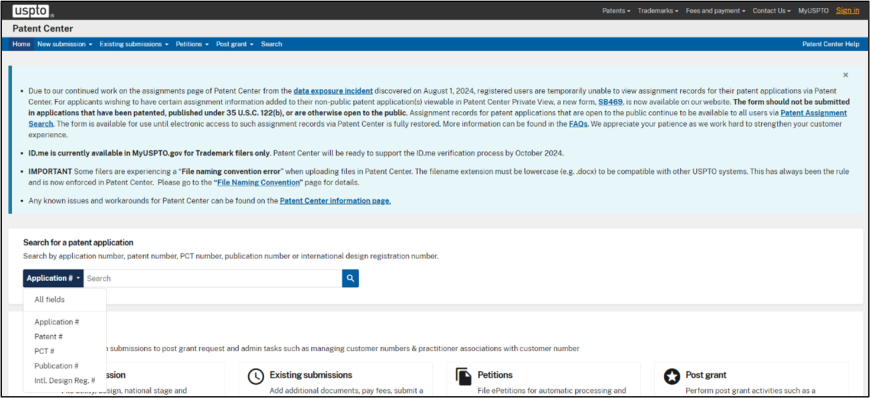Open the Post grant nav dropdown
Image resolution: width=870 pixels, height=398 pixels.
tap(235, 44)
